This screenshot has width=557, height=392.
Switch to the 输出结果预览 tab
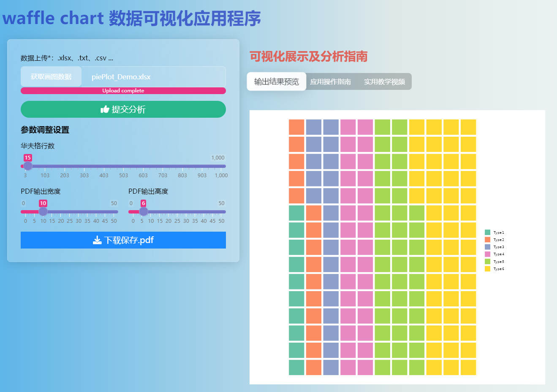277,81
